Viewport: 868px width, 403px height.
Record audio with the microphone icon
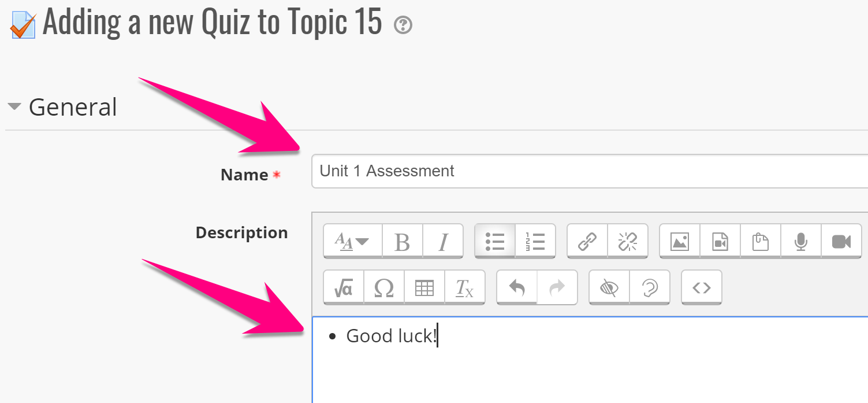[x=801, y=241]
